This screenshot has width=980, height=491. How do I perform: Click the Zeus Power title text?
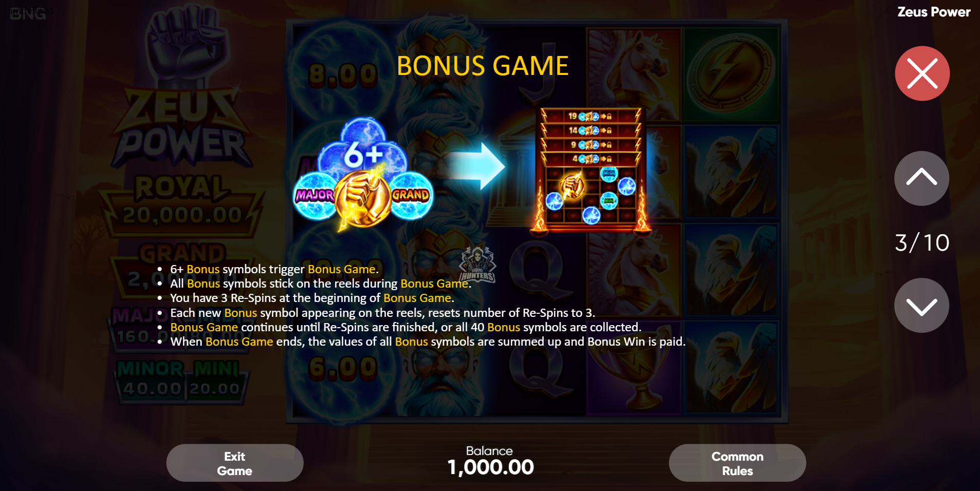(934, 12)
